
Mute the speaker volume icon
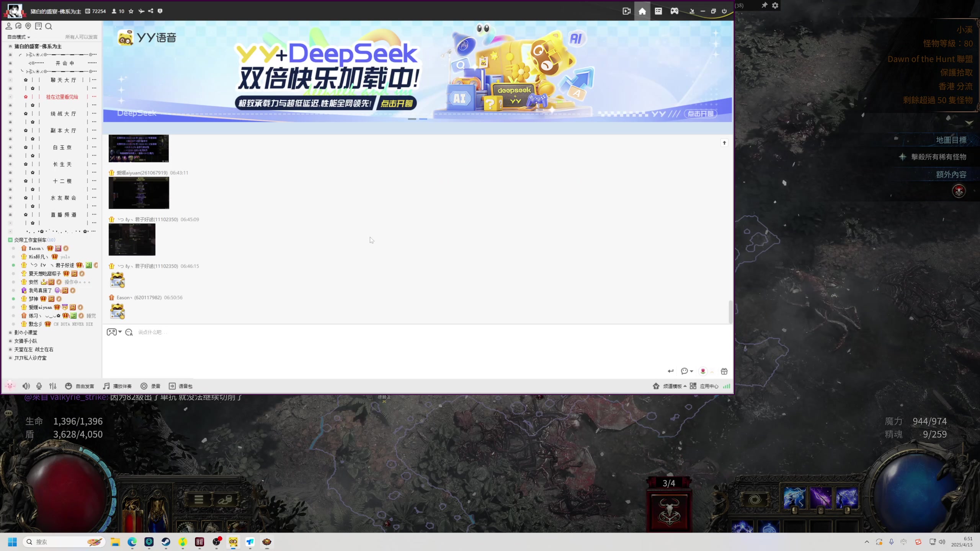(x=26, y=386)
